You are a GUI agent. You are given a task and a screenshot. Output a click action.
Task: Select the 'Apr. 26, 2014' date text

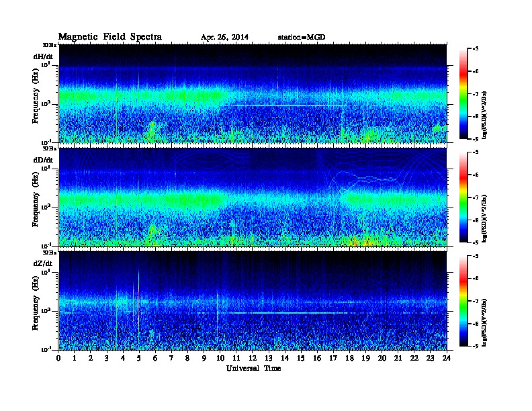click(x=224, y=38)
